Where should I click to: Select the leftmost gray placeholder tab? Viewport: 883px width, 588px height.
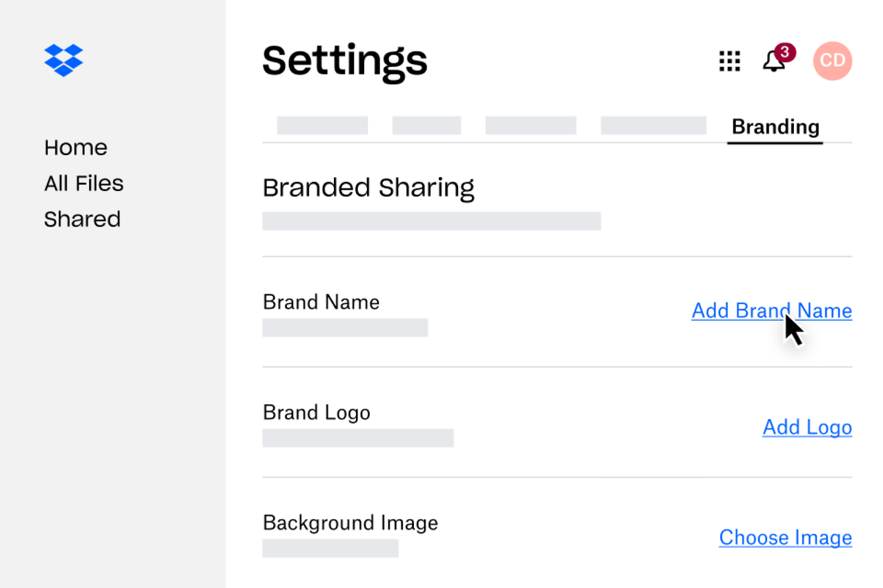tap(322, 125)
